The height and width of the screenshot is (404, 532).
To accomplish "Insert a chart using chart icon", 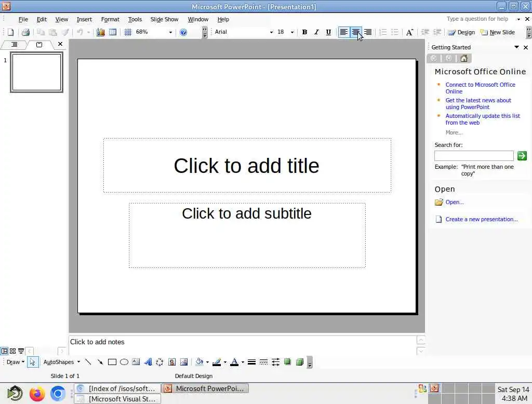I will [100, 32].
